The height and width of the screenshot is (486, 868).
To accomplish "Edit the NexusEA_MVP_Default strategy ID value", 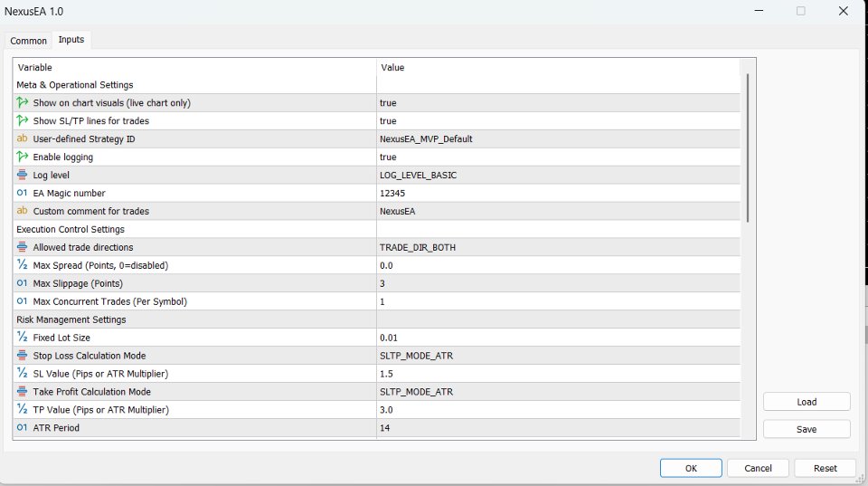I will [558, 138].
